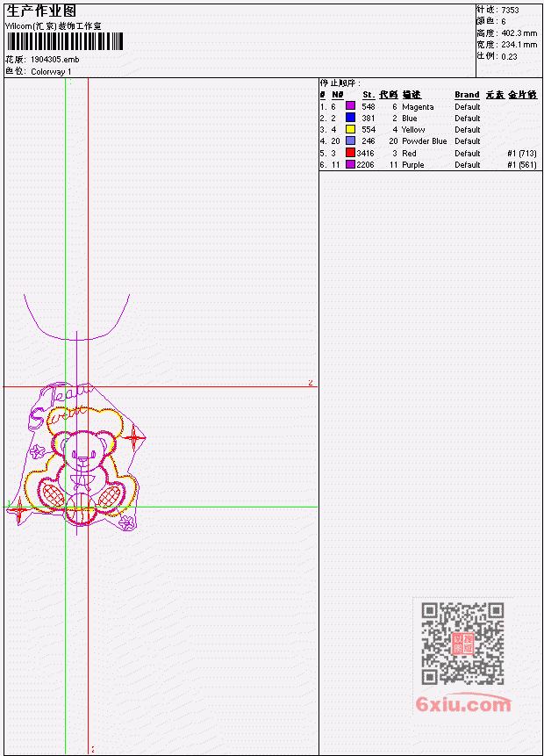Click the Red color swatch in row 5
The height and width of the screenshot is (756, 544).
click(350, 153)
